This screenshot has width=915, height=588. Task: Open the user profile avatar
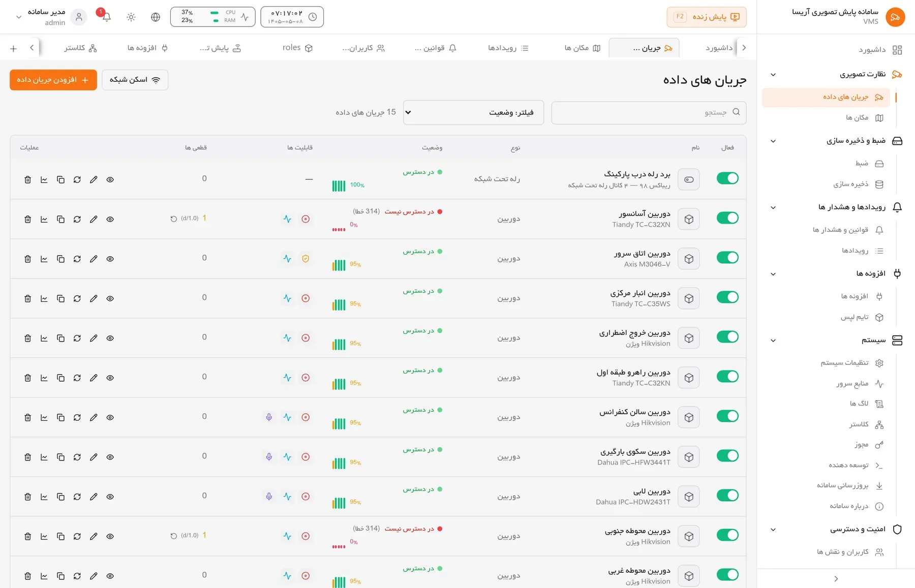point(79,17)
